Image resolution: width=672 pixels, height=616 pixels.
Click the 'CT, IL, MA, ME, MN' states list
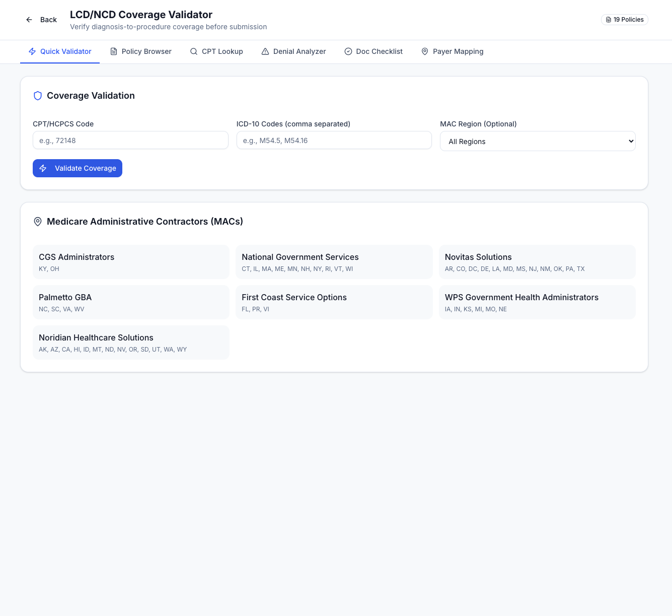297,269
